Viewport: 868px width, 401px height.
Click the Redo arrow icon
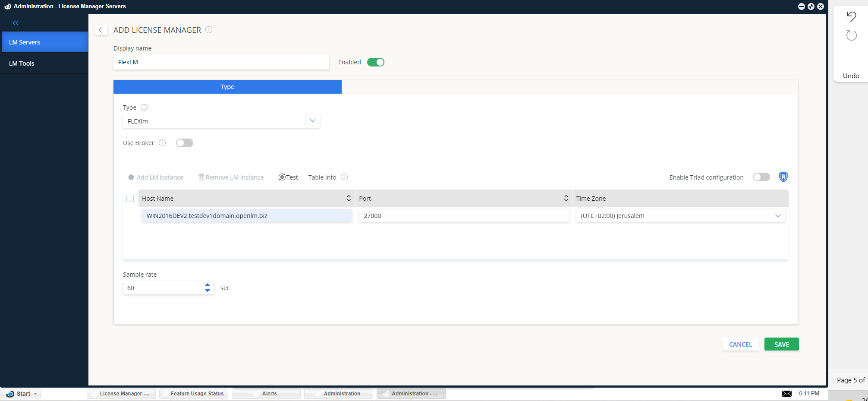[x=851, y=35]
